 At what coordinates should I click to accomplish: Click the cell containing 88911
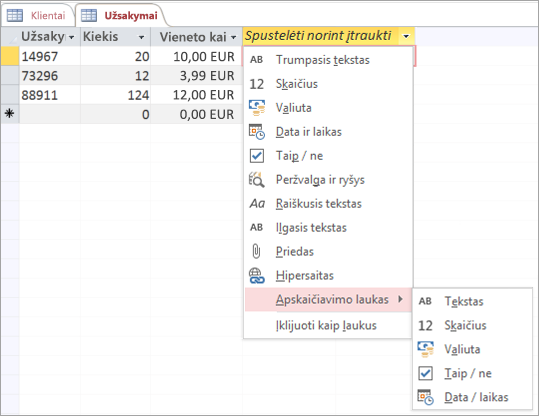click(50, 95)
